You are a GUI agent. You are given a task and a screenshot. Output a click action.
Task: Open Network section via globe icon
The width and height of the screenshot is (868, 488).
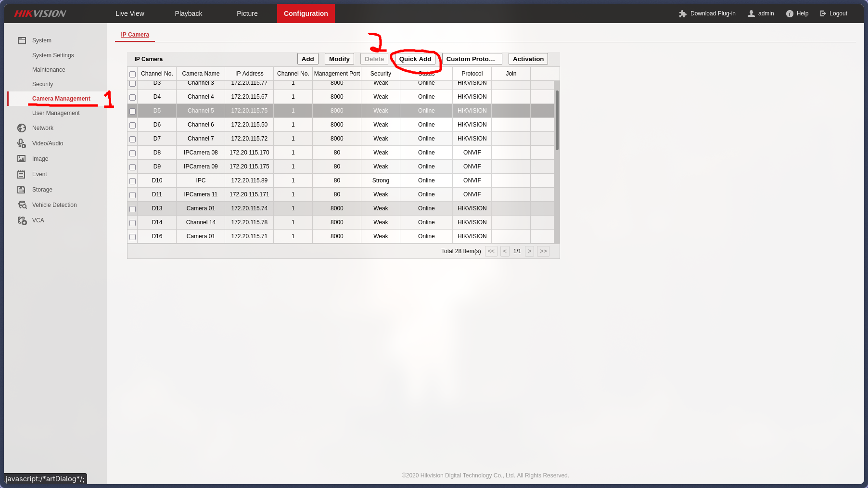(x=22, y=128)
